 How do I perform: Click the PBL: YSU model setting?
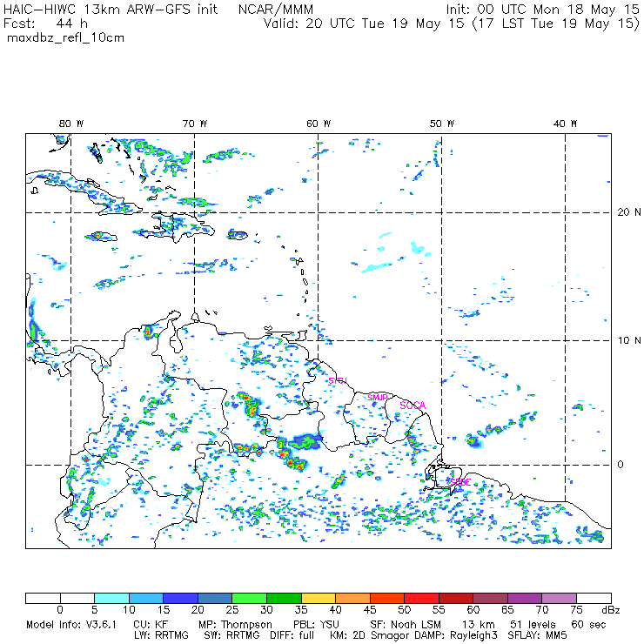(316, 625)
